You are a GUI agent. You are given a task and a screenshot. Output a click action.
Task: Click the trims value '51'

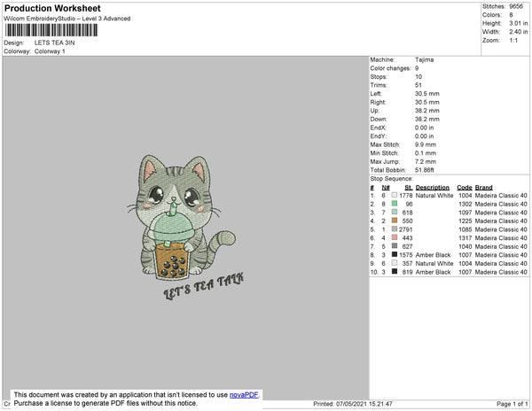419,85
